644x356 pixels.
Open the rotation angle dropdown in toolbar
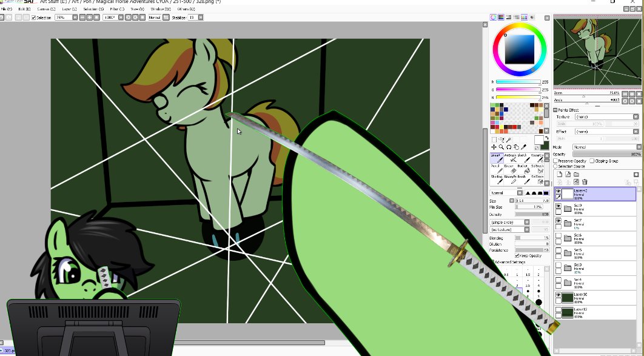coord(121,17)
